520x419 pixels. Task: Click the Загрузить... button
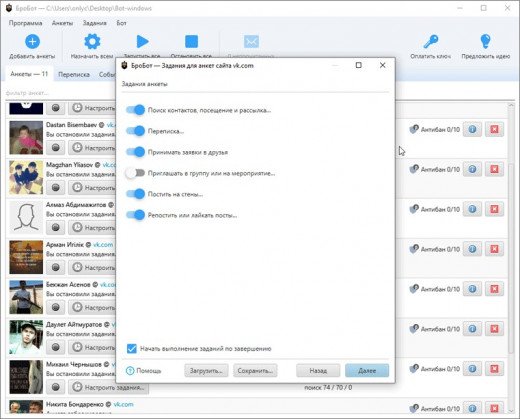point(206,371)
